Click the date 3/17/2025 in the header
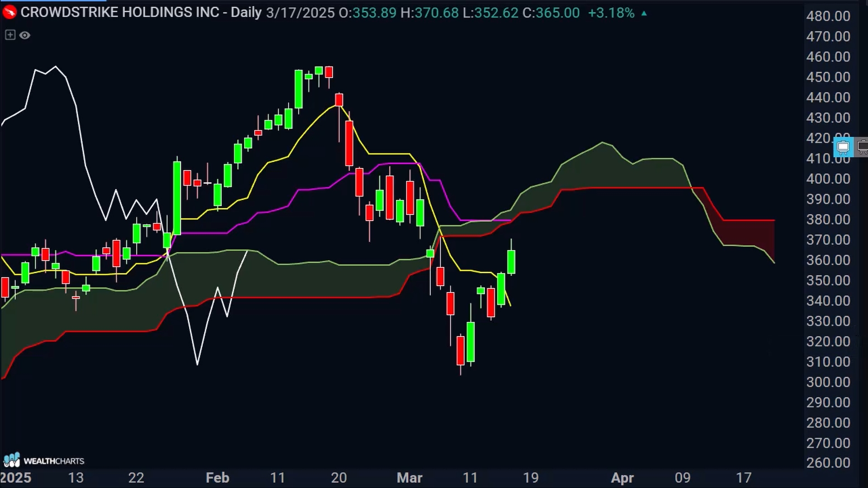The width and height of the screenshot is (868, 488). 300,13
